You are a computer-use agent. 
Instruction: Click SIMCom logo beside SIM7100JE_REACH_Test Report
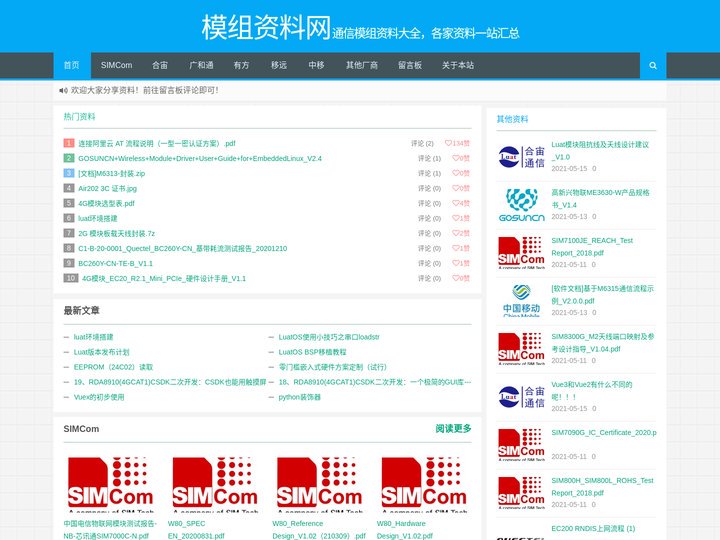click(x=521, y=253)
